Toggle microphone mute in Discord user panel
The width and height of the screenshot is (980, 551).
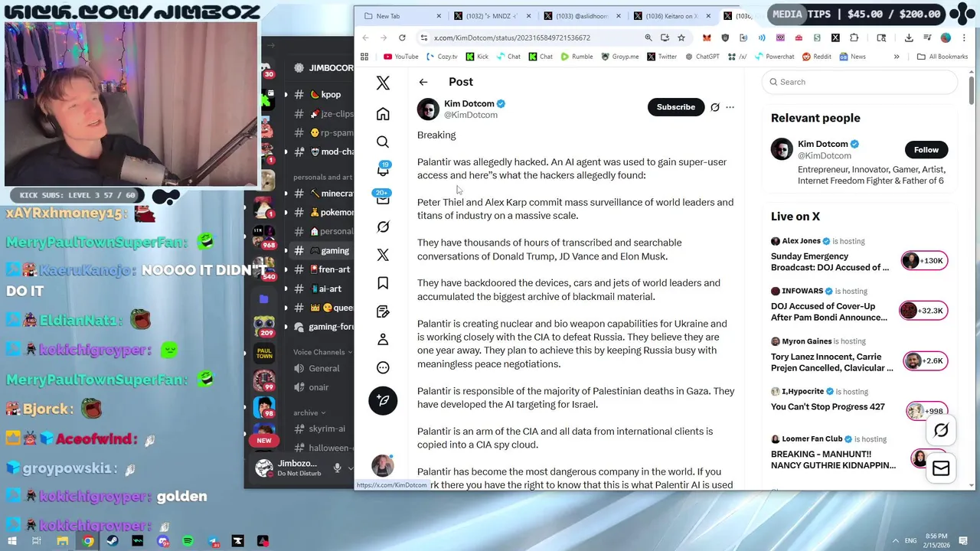pyautogui.click(x=337, y=468)
